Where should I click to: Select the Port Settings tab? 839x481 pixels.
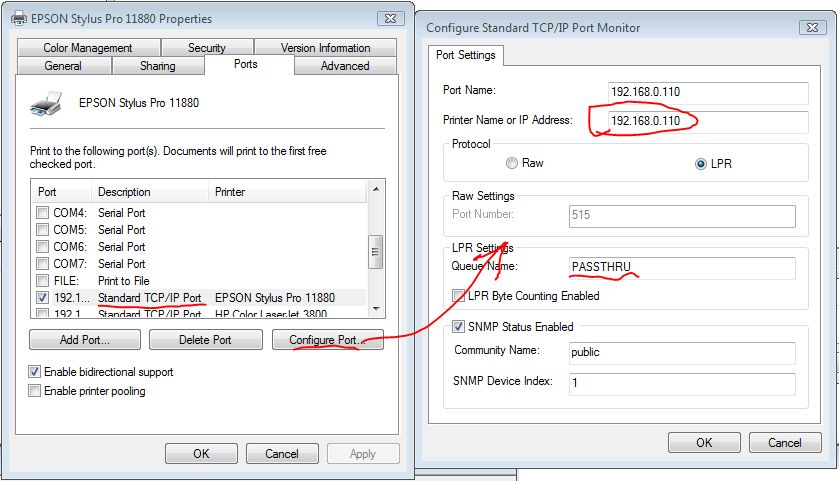click(466, 55)
